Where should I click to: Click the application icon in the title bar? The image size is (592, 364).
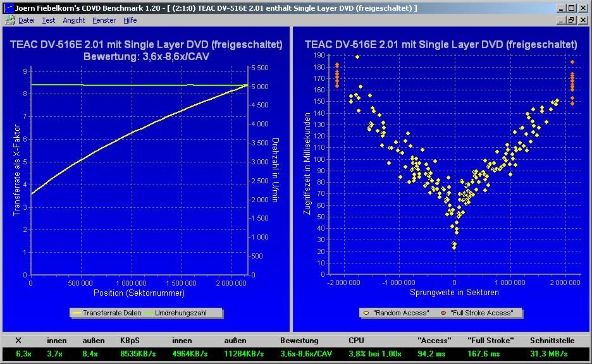pos(8,8)
